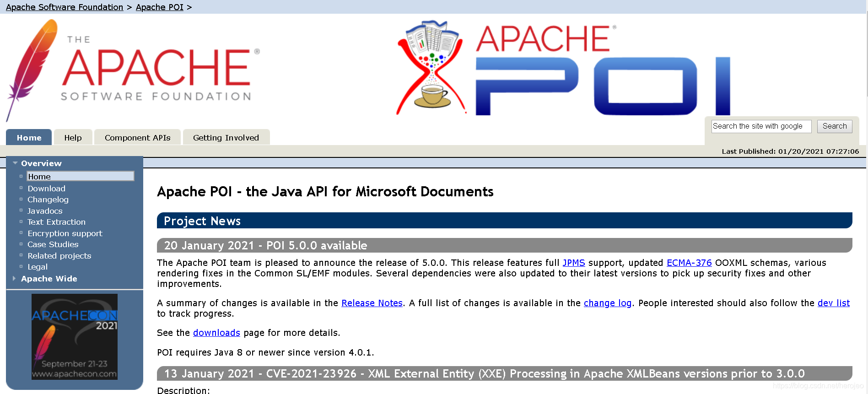Click the page title Apache POI - the Java API
Image resolution: width=868 pixels, height=394 pixels.
point(325,191)
